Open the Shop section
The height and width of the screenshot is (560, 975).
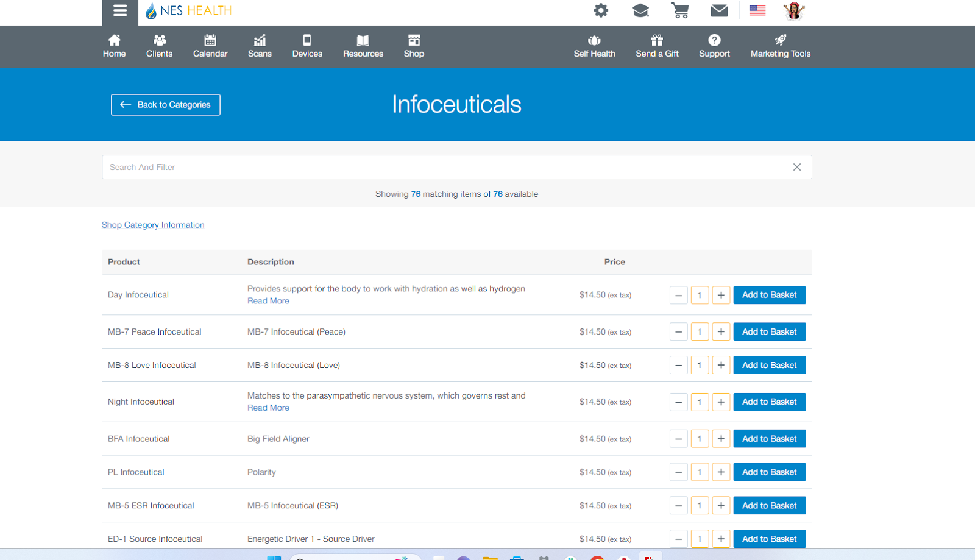click(x=414, y=46)
